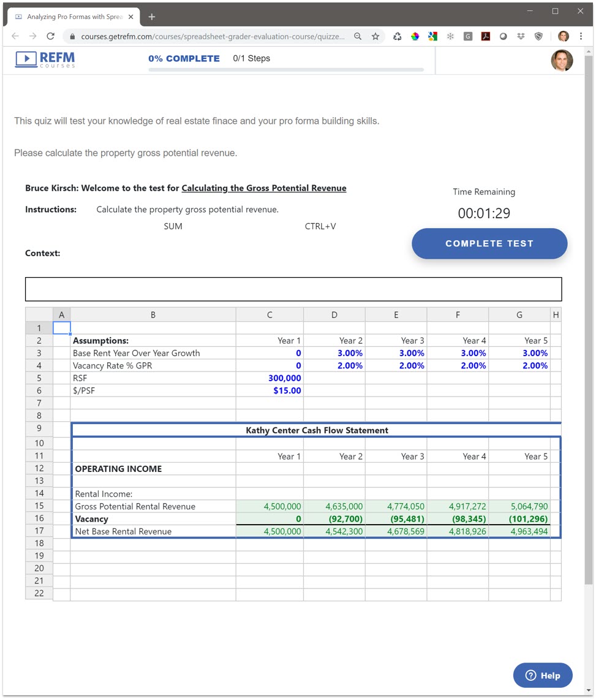Image resolution: width=596 pixels, height=700 pixels.
Task: Open the Chrome profile avatar
Action: pos(564,36)
